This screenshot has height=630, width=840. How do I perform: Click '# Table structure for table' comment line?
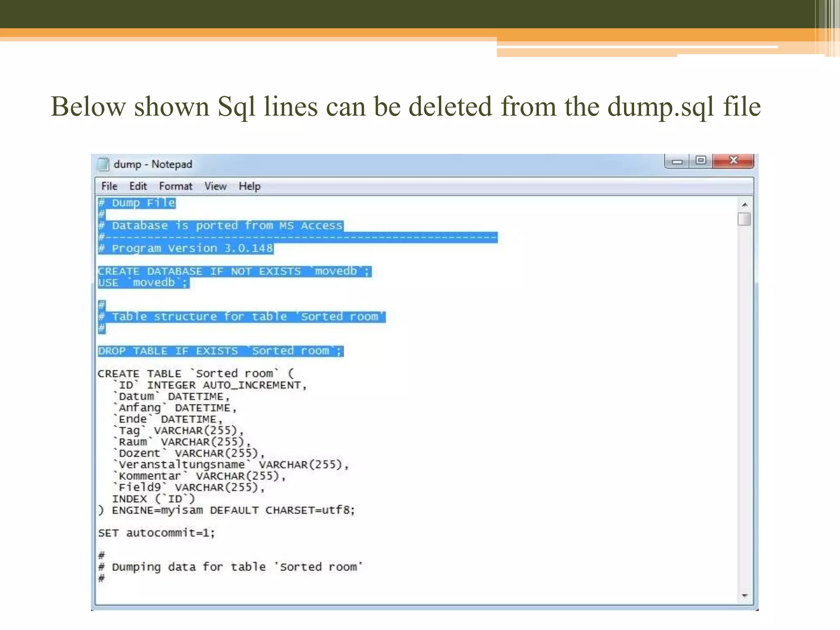coord(242,317)
